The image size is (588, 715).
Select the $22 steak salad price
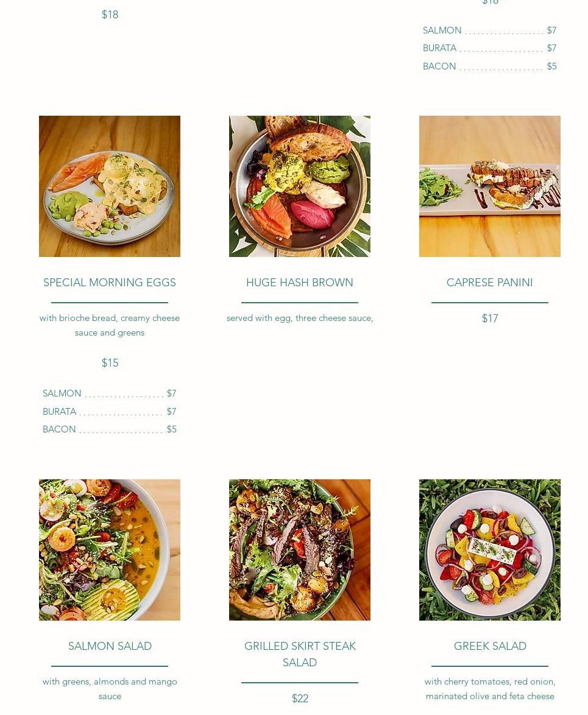300,698
